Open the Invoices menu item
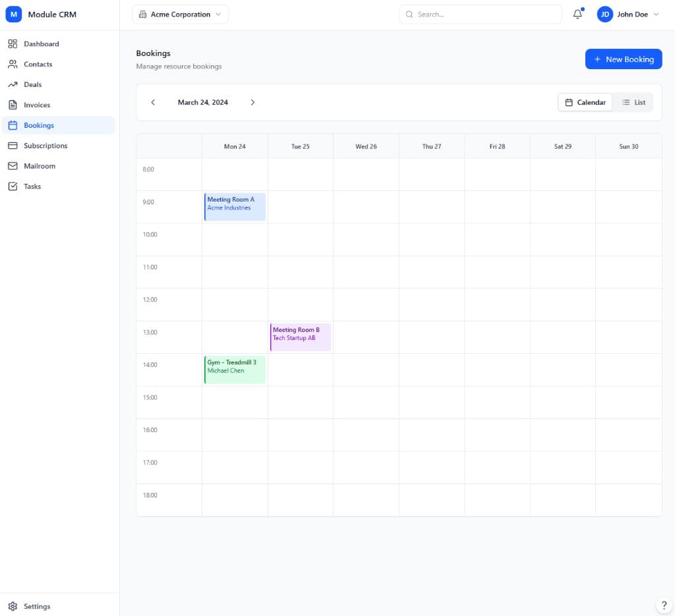This screenshot has width=675, height=616. click(x=59, y=105)
